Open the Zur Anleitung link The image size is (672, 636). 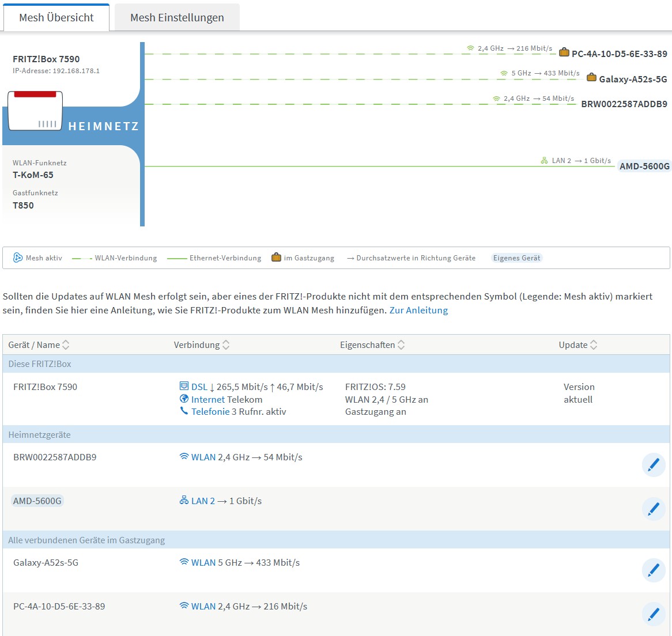tap(418, 310)
